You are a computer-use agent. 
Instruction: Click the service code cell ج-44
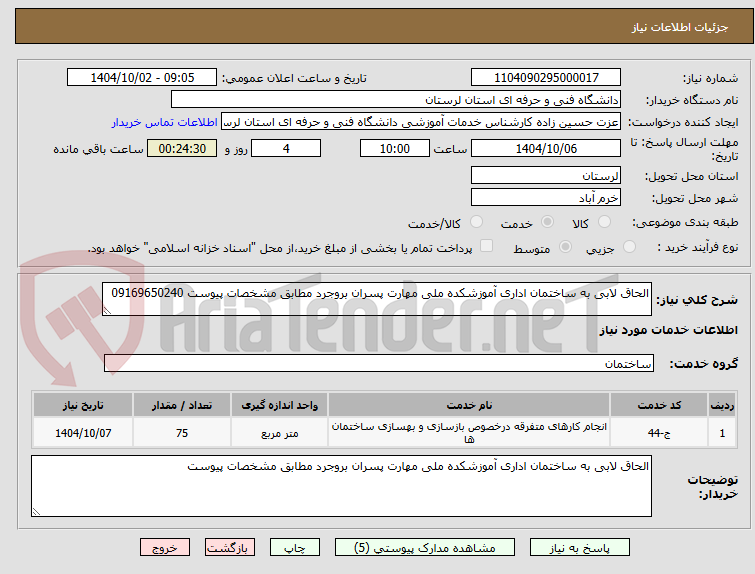[659, 432]
